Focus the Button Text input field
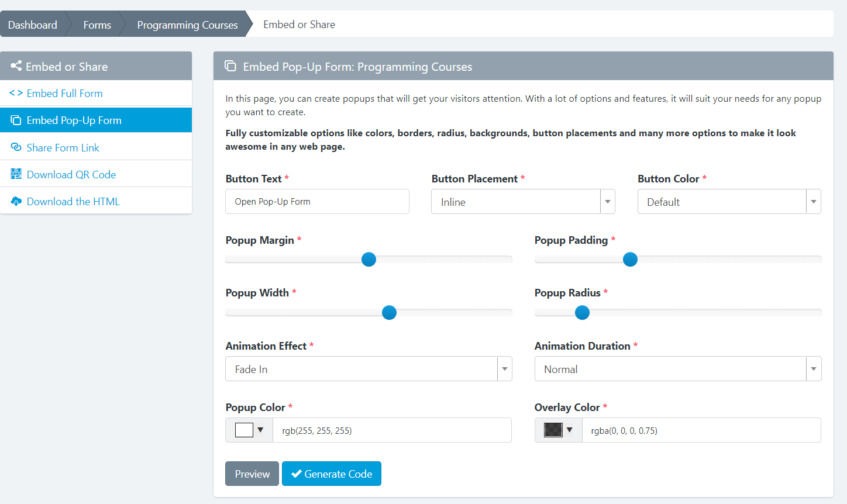This screenshot has height=504, width=847. [x=317, y=202]
